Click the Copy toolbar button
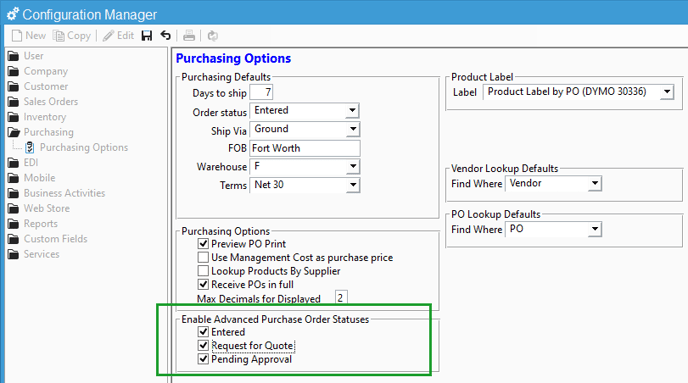The image size is (688, 383). 72,36
